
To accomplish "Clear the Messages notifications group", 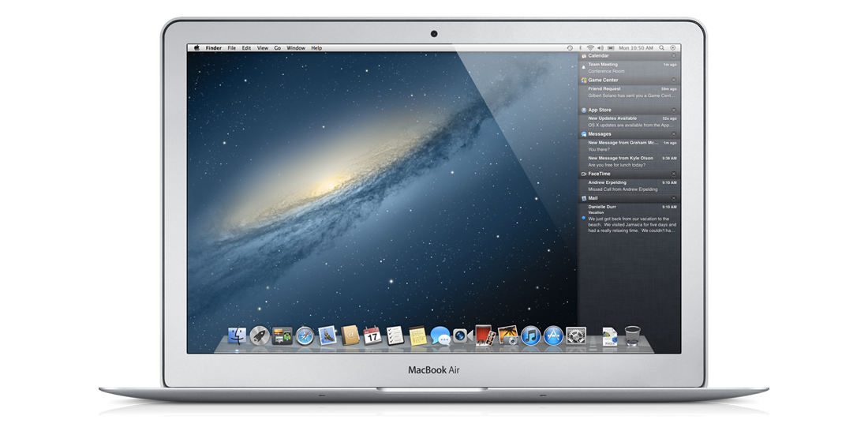I will pyautogui.click(x=674, y=134).
